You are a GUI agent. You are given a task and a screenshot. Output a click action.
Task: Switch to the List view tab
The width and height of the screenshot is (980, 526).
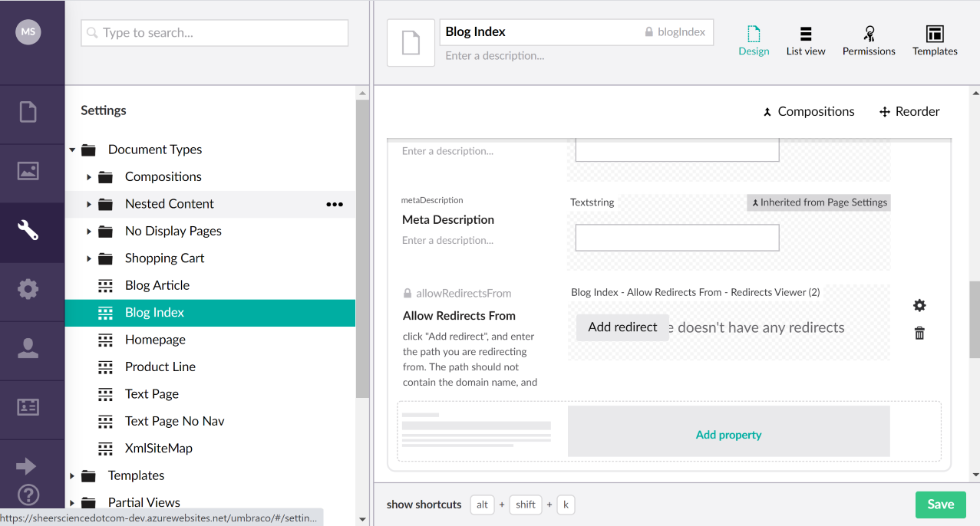tap(806, 41)
